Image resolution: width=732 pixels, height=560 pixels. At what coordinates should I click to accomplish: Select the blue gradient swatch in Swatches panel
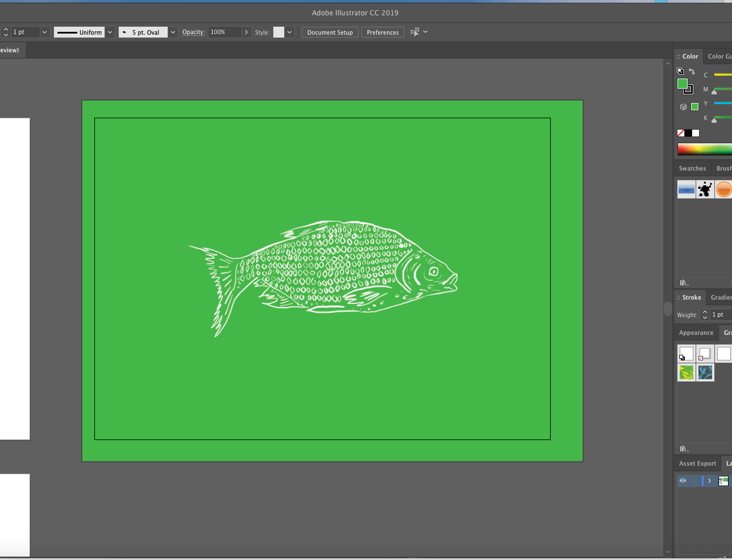686,189
